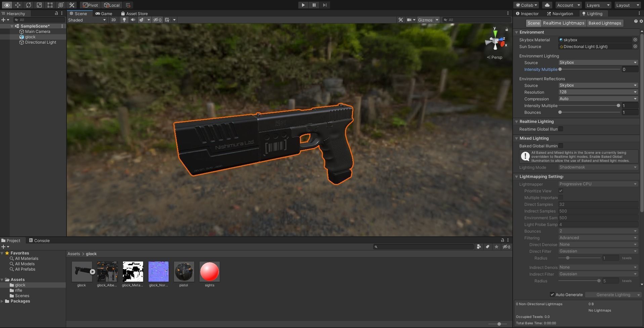Switch to the Console tab
This screenshot has width=644, height=328.
click(39, 240)
